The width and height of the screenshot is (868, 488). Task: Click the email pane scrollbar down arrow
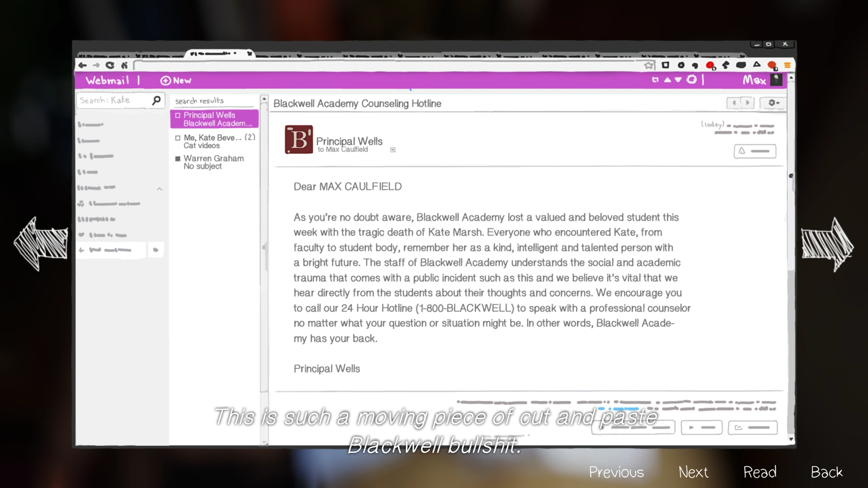tap(791, 439)
